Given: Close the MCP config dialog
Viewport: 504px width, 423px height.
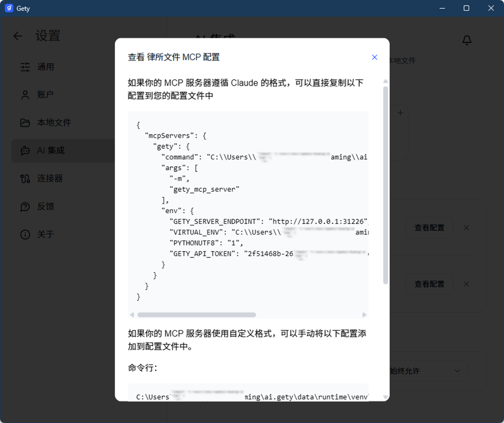Looking at the screenshot, I should click(x=374, y=57).
